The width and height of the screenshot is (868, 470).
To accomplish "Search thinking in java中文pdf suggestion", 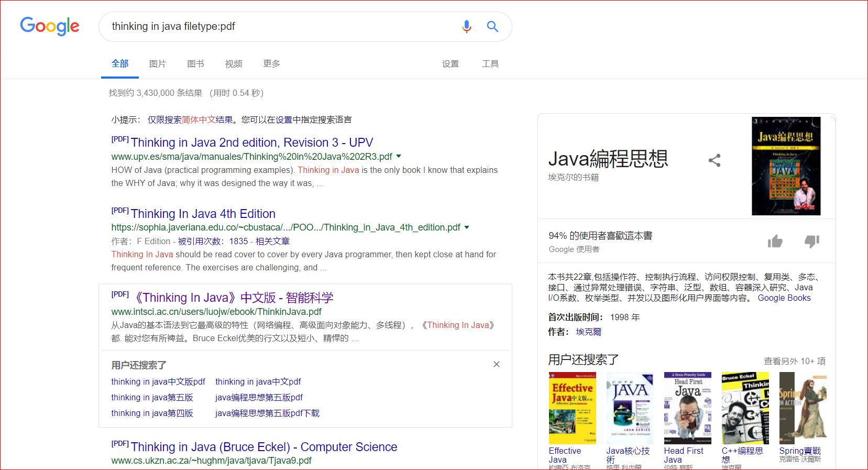I will tap(258, 381).
